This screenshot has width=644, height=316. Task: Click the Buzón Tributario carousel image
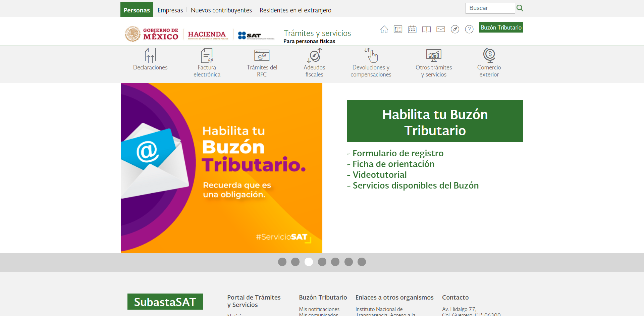tap(221, 168)
